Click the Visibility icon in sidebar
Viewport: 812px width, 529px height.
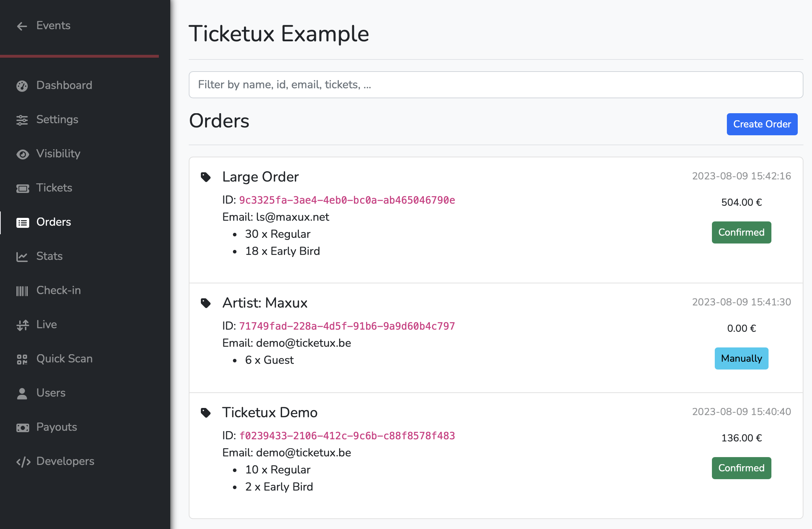pos(22,153)
